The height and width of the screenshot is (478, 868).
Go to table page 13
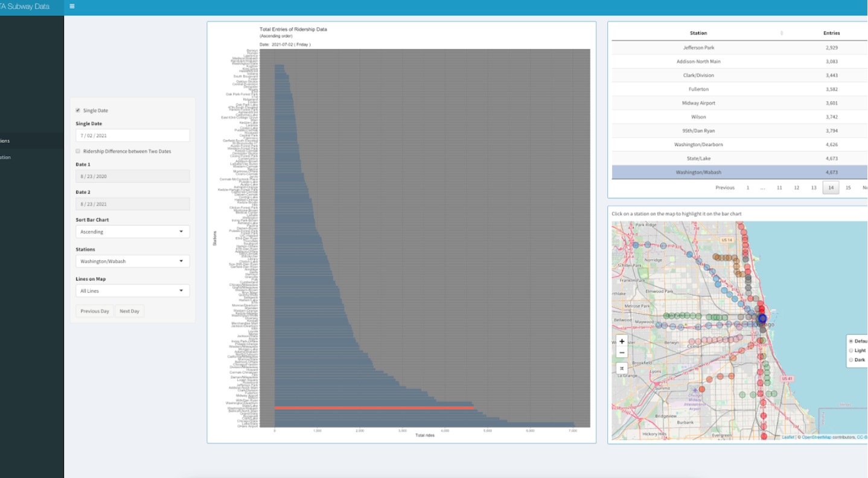coord(814,188)
